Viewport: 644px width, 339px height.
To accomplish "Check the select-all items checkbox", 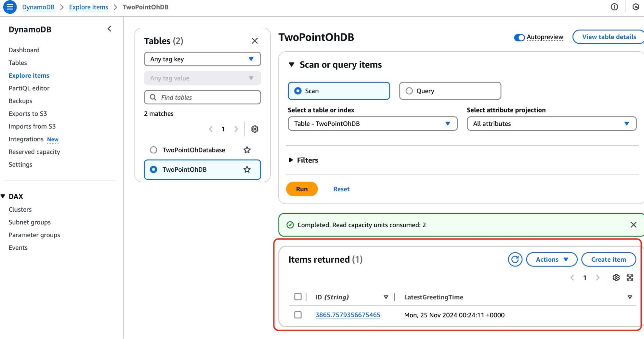I will pyautogui.click(x=298, y=297).
